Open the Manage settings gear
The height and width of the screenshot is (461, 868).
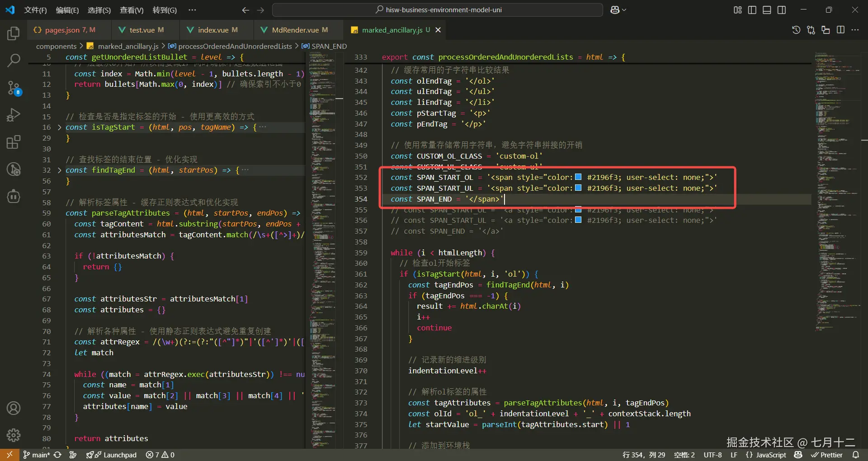(14, 435)
